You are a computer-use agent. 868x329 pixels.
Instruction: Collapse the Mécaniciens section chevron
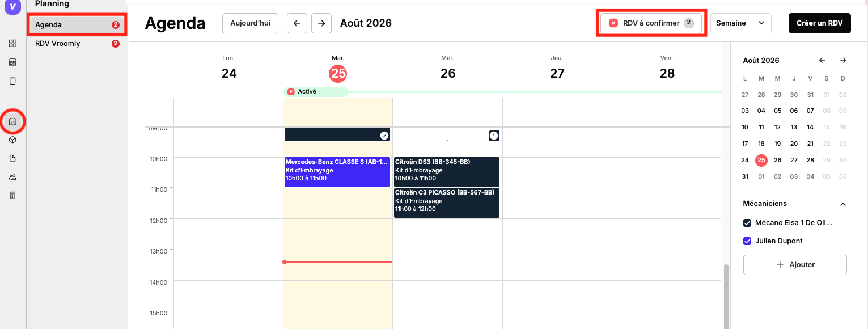(x=843, y=204)
